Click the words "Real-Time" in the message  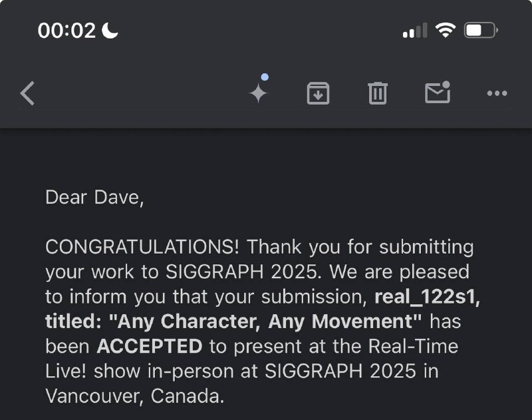point(413,346)
